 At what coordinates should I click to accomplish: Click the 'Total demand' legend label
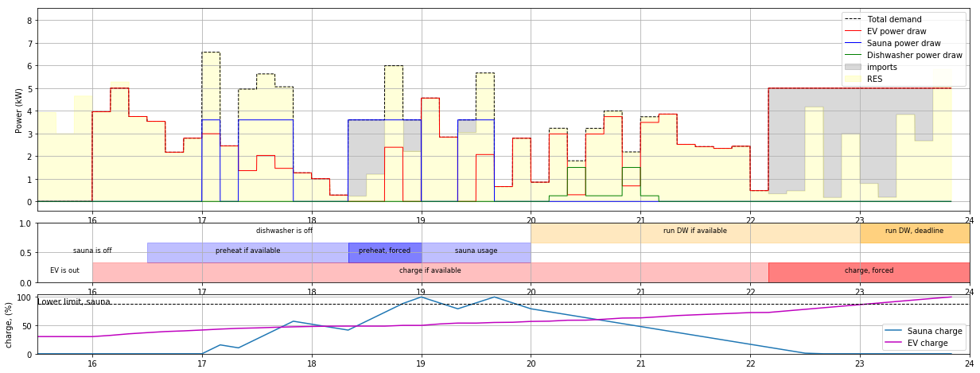click(894, 19)
